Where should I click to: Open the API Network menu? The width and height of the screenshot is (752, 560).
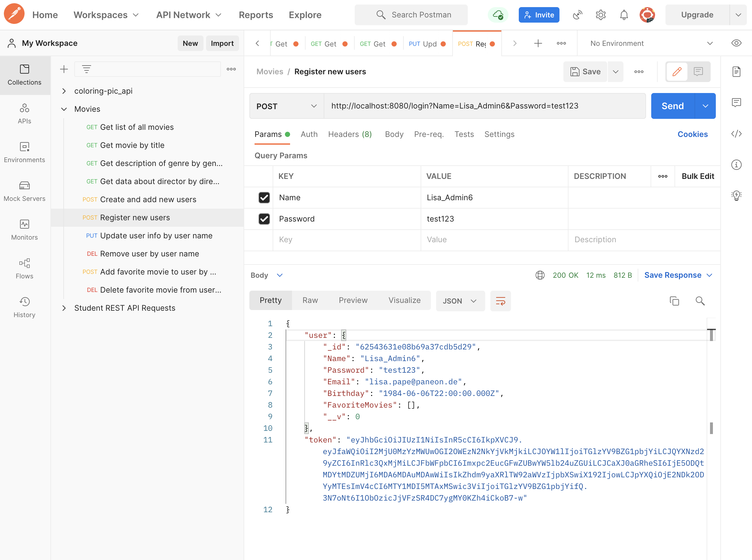189,15
